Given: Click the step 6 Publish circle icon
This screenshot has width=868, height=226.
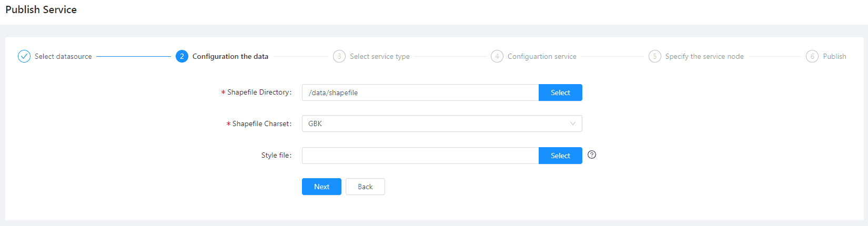Looking at the screenshot, I should click(812, 56).
